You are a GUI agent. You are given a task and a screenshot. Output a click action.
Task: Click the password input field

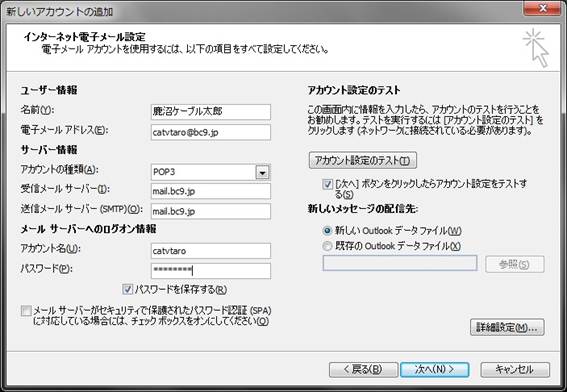click(210, 271)
